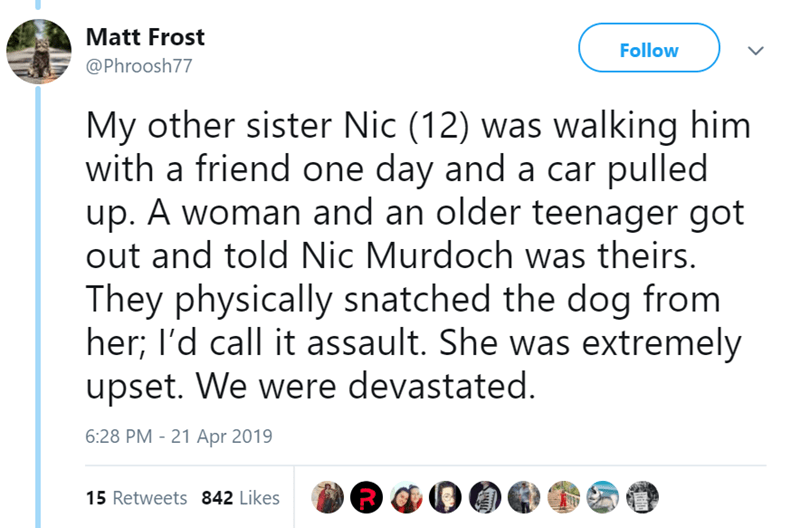
Task: Open the red R logo liker avatar
Action: pyautogui.click(x=368, y=497)
